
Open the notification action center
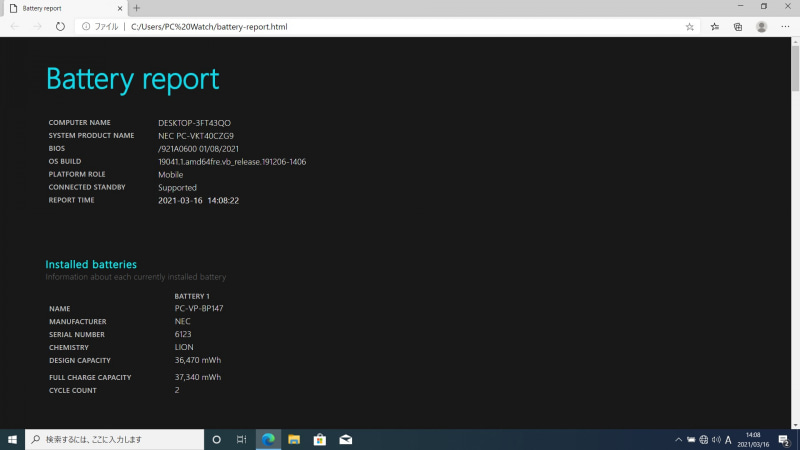point(784,439)
